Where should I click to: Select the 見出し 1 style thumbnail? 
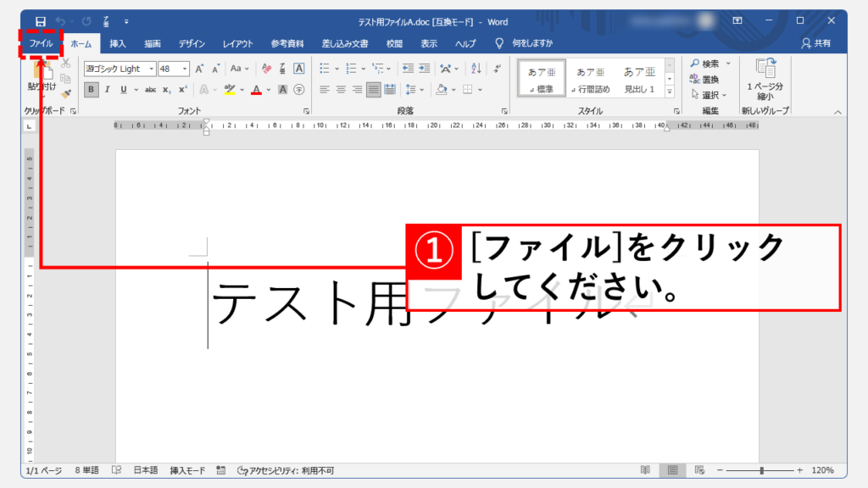tap(639, 79)
